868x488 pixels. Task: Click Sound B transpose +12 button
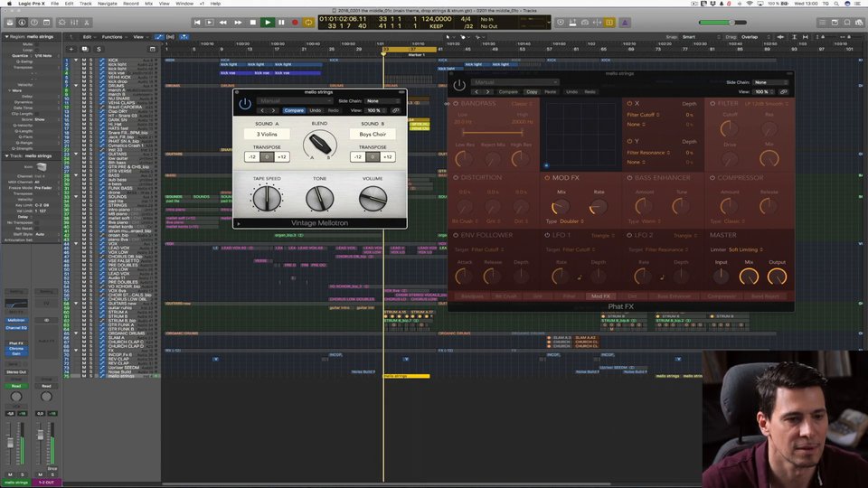pos(388,157)
